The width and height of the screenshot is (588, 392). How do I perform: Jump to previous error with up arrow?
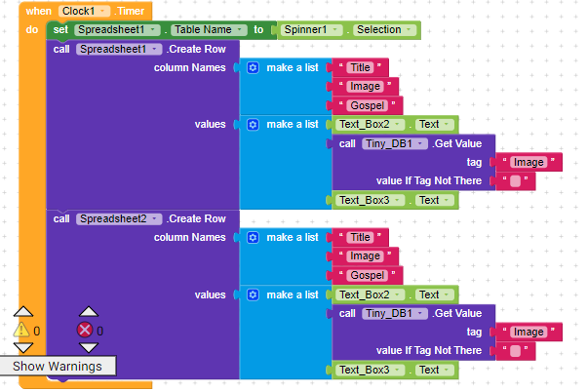pos(89,311)
